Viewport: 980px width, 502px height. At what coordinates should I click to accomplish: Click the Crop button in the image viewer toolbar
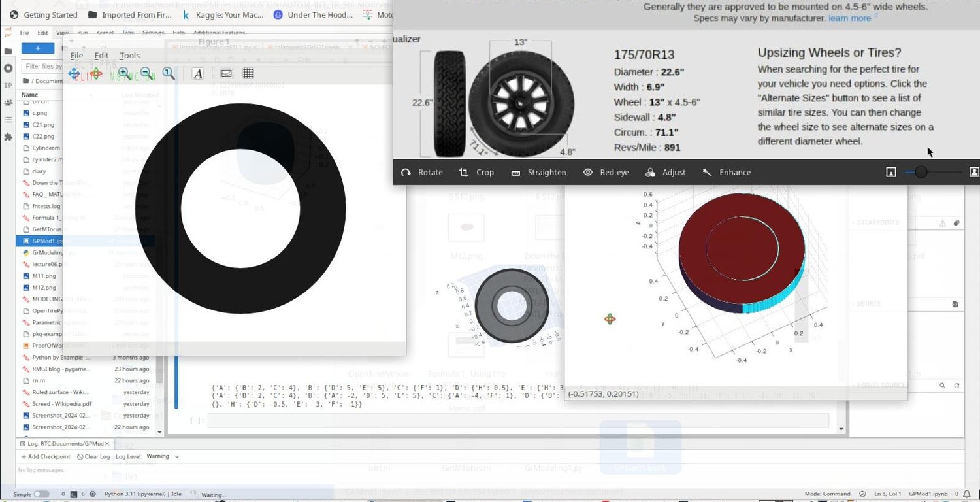[x=477, y=172]
